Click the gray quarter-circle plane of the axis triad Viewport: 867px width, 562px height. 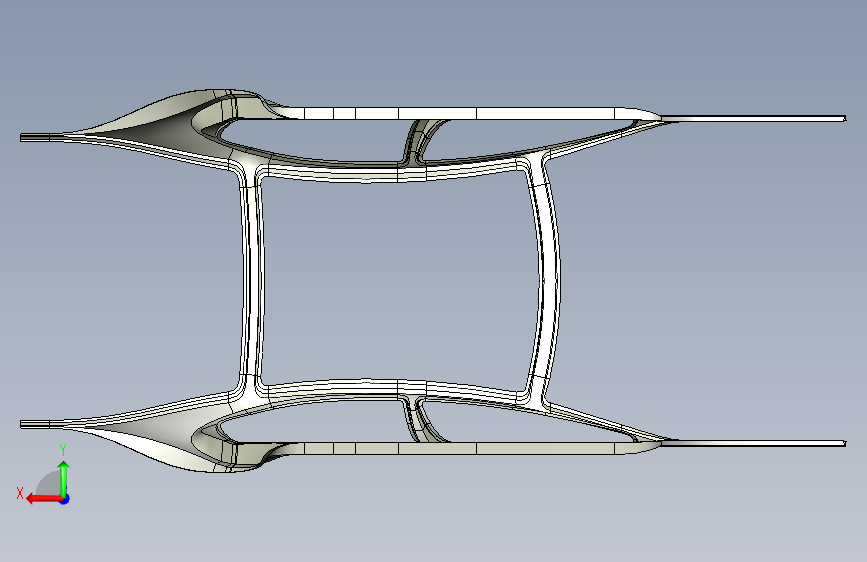click(50, 484)
